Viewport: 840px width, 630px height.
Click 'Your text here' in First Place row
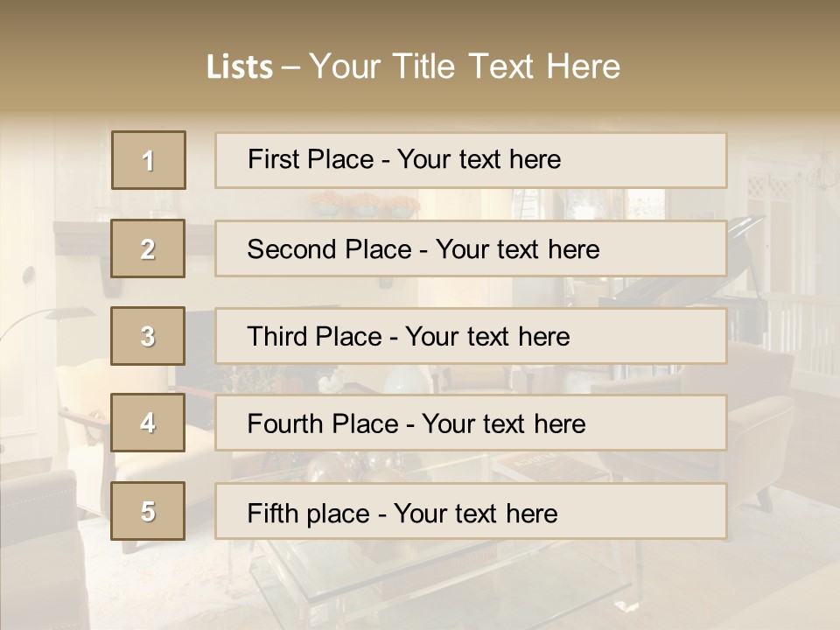click(479, 159)
